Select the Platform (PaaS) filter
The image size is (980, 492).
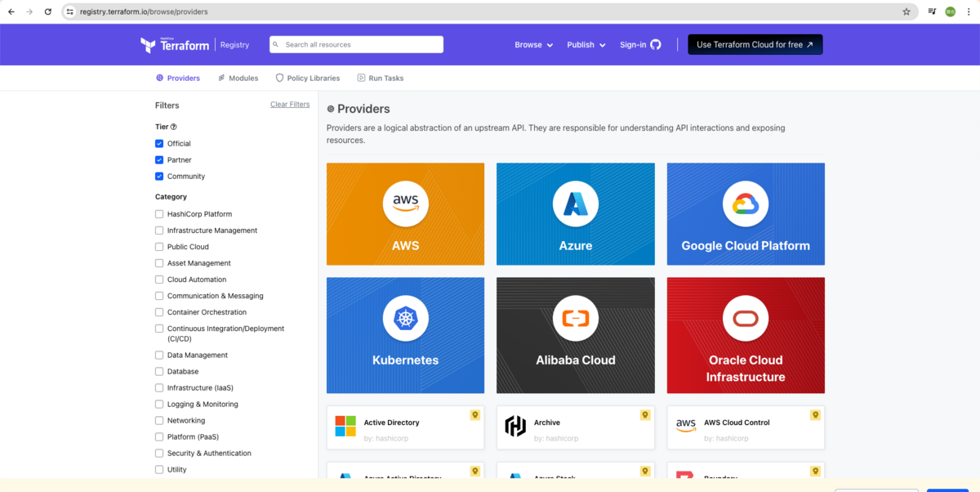(159, 437)
